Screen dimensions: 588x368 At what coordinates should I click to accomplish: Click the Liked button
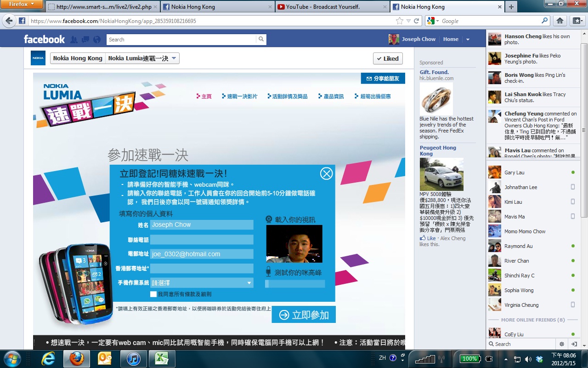388,58
